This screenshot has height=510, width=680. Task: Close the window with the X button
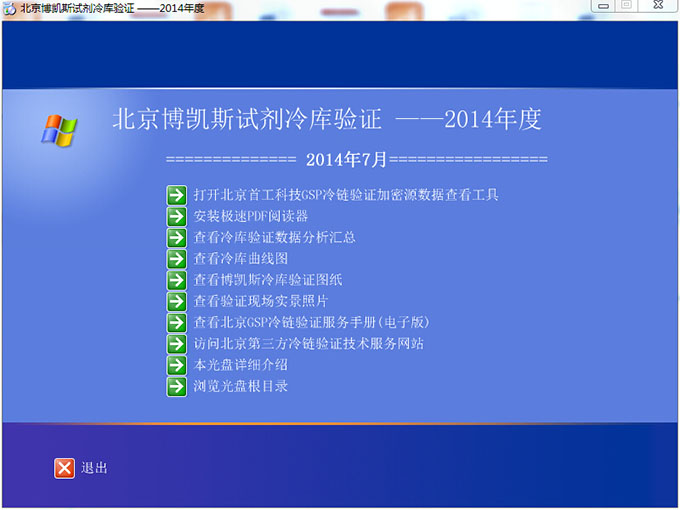pos(658,6)
